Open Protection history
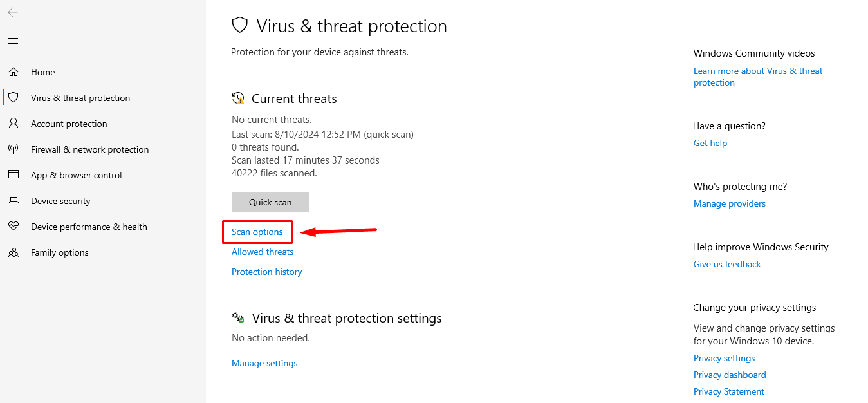Viewport: 868px width, 403px height. click(266, 272)
